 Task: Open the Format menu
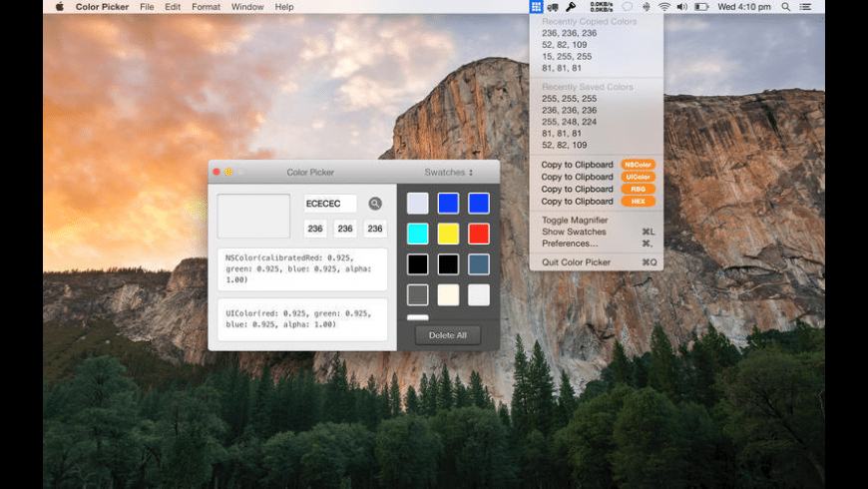pyautogui.click(x=206, y=7)
